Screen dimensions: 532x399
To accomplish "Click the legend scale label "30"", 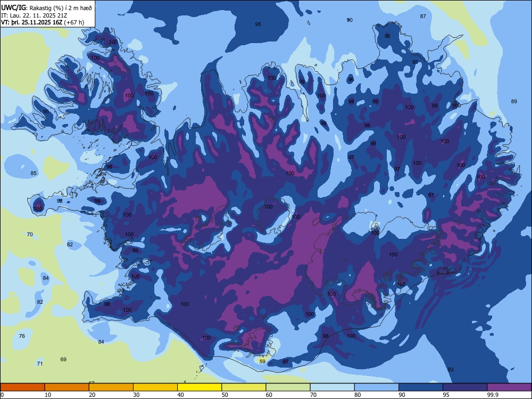I will click(x=136, y=395).
